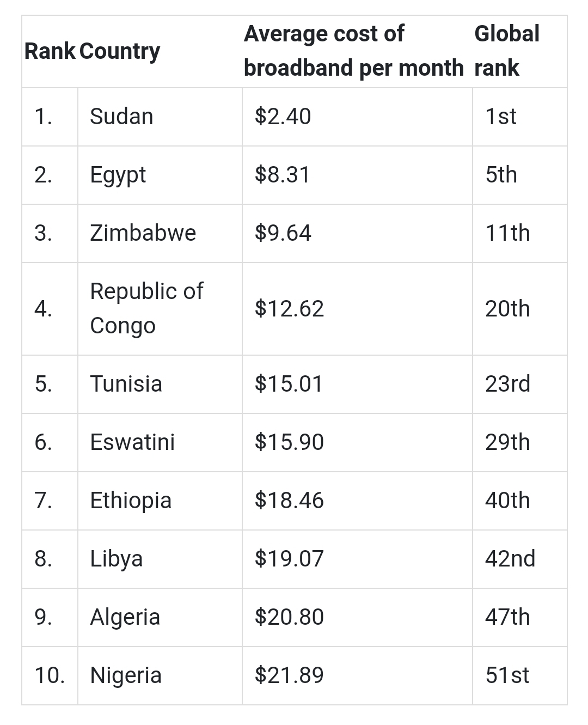Click the Ethiopia country cell

160,501
